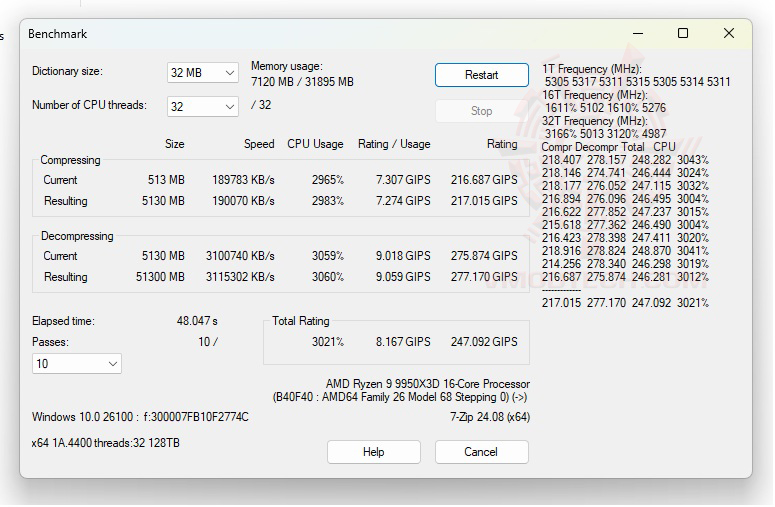This screenshot has height=507, width=775.
Task: Click the 9.059 GIPS rating/usage value
Action: tap(403, 277)
